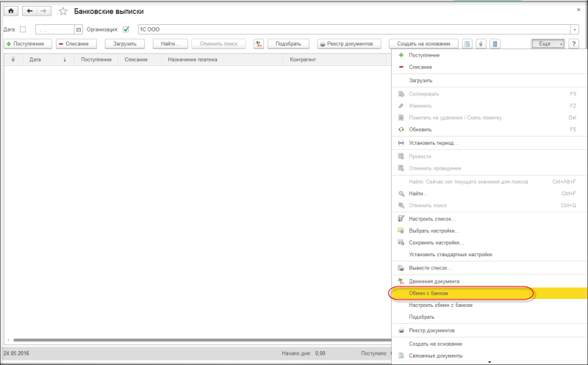Enable the Дата filter checkbox

tap(23, 29)
